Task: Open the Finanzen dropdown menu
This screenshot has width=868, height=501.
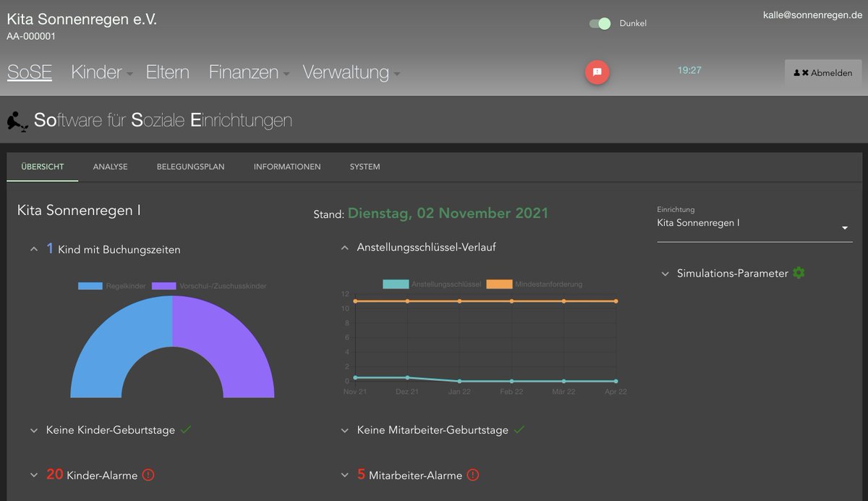Action: pos(249,72)
